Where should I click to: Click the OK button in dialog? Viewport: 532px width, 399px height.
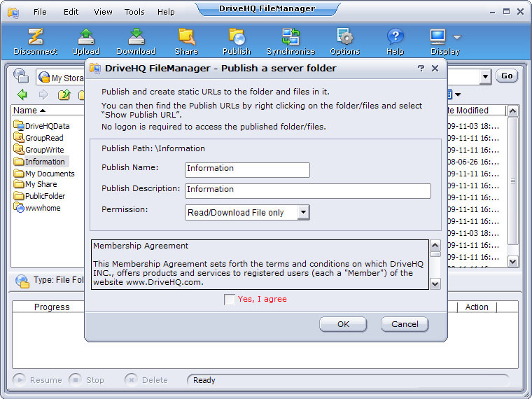[343, 324]
